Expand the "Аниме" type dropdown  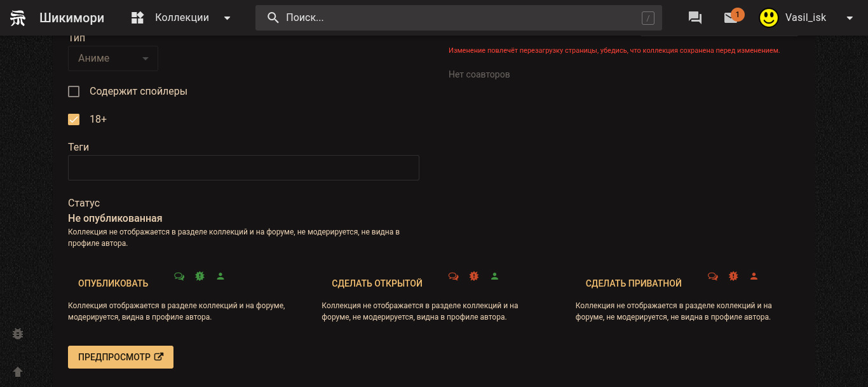coord(113,58)
